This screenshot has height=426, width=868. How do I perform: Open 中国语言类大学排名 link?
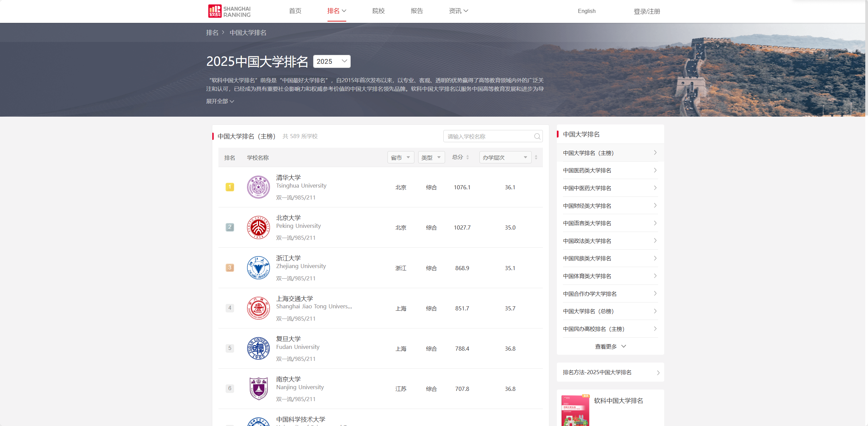587,223
